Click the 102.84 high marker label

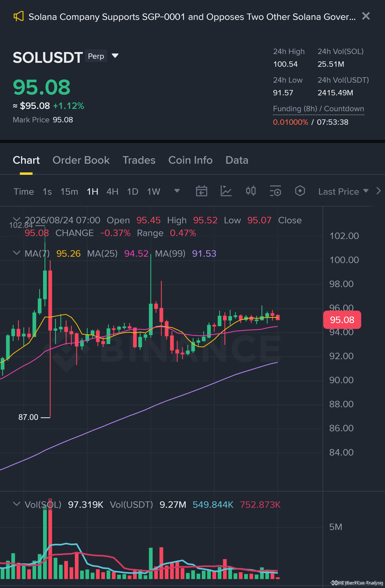pos(21,225)
